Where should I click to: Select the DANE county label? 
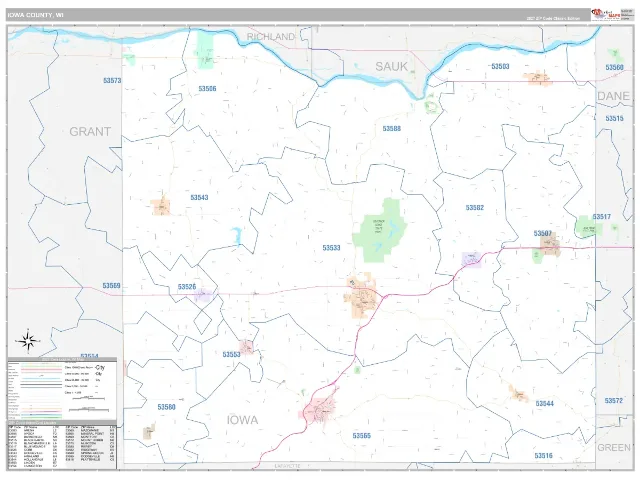click(x=613, y=96)
